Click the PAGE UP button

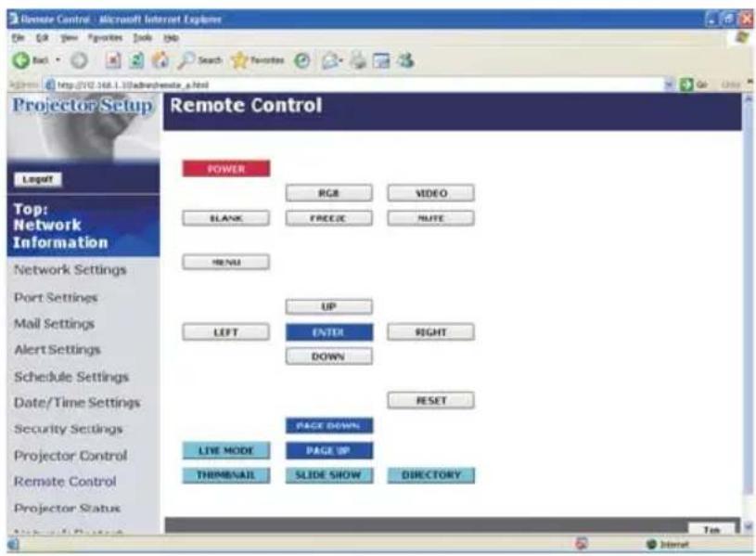pos(328,450)
